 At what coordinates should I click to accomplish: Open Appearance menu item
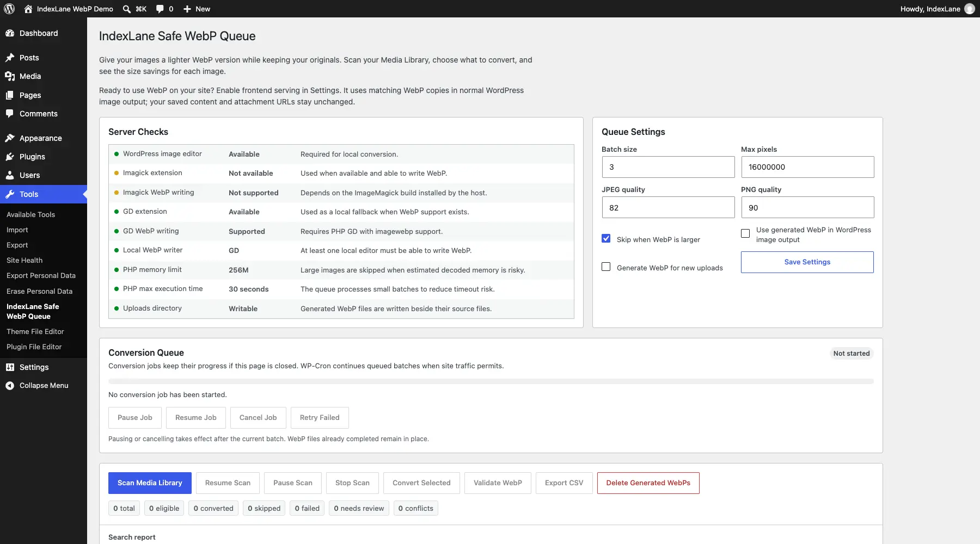(44, 138)
